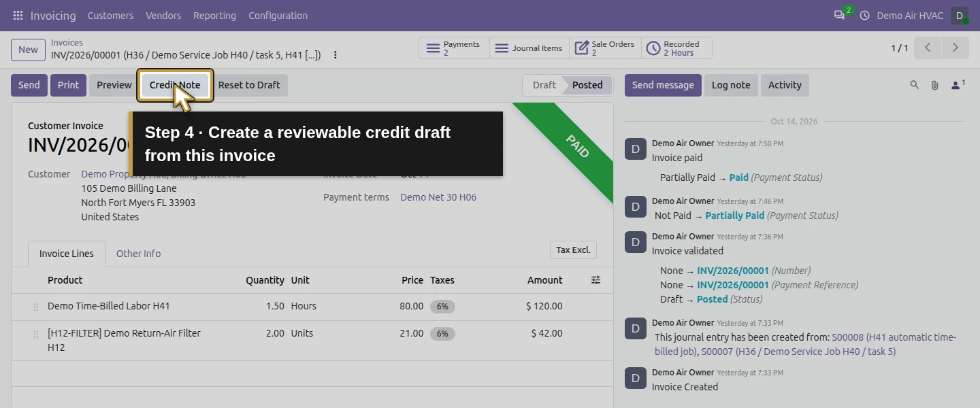Image resolution: width=980 pixels, height=408 pixels.
Task: Open the Reporting menu
Action: coord(214,15)
